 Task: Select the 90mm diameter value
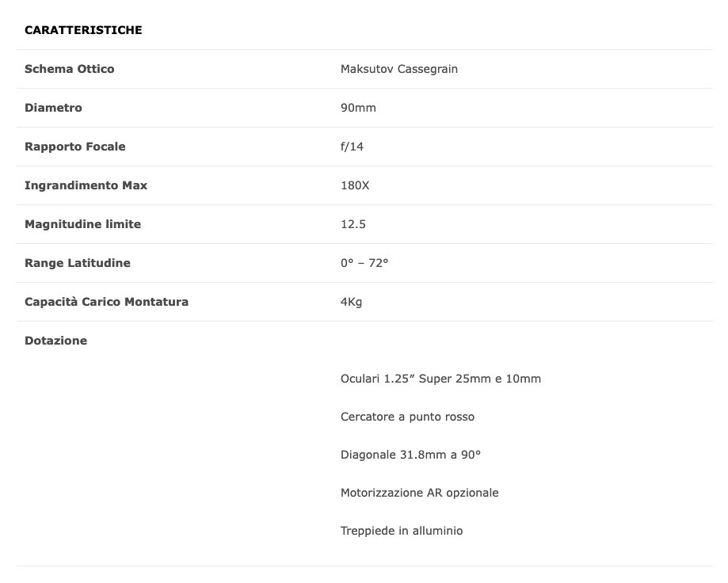click(358, 108)
